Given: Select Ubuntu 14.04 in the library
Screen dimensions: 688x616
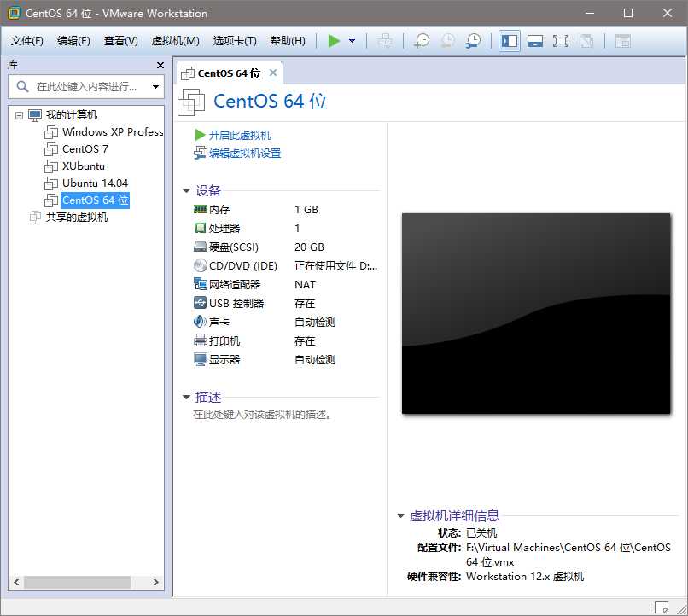Looking at the screenshot, I should (86, 183).
